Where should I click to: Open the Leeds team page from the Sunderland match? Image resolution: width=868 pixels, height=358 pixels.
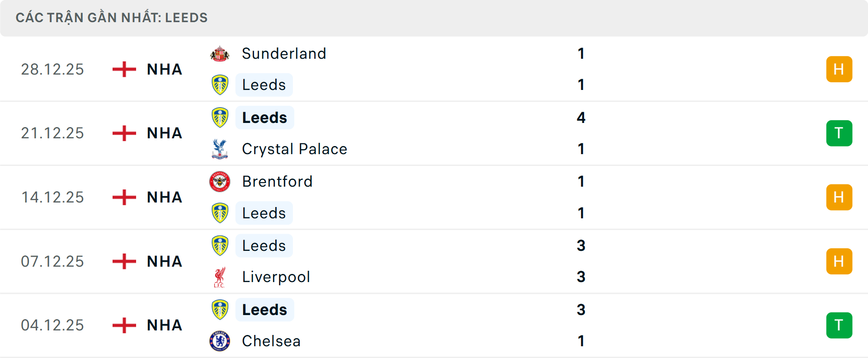point(264,85)
